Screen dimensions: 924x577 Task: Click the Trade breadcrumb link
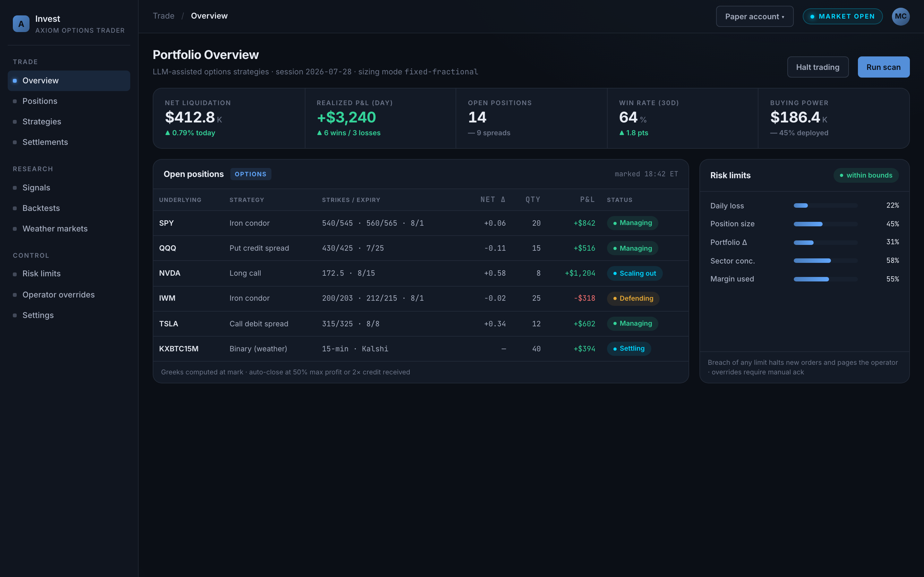coord(163,16)
